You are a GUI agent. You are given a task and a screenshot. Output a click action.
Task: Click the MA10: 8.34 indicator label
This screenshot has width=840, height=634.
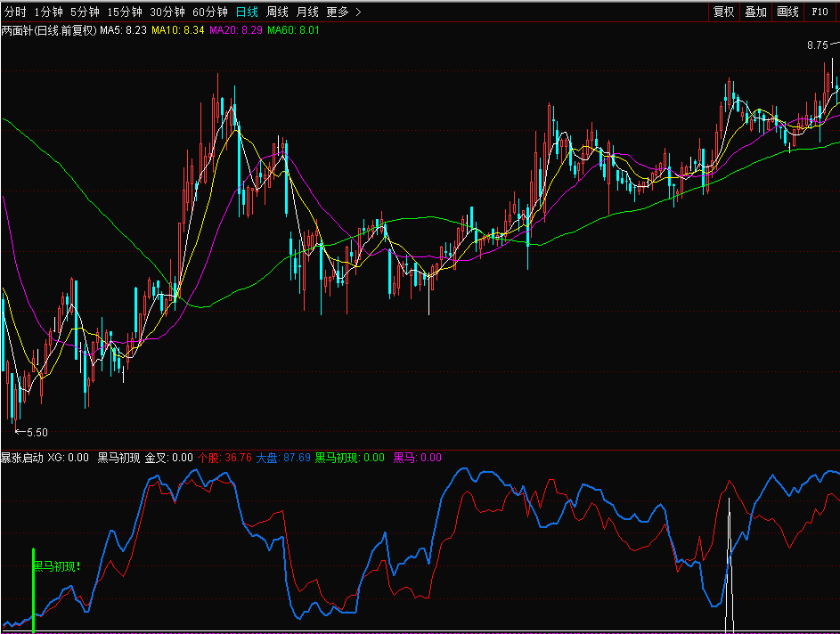pyautogui.click(x=178, y=30)
